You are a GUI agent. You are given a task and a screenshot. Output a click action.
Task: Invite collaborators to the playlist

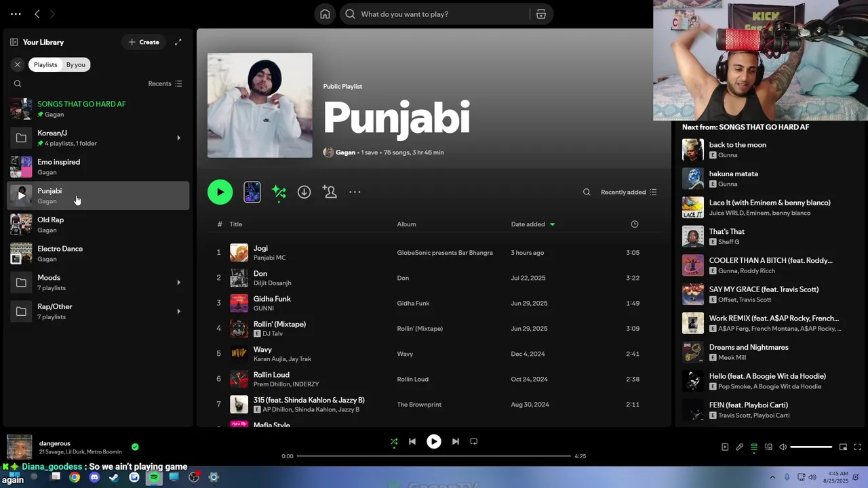(330, 192)
